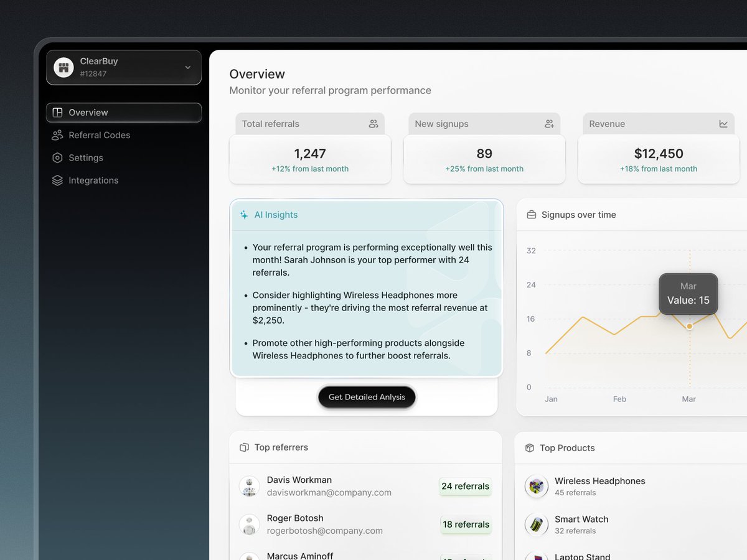Click the Wireless Headphones product thumbnail

537,487
